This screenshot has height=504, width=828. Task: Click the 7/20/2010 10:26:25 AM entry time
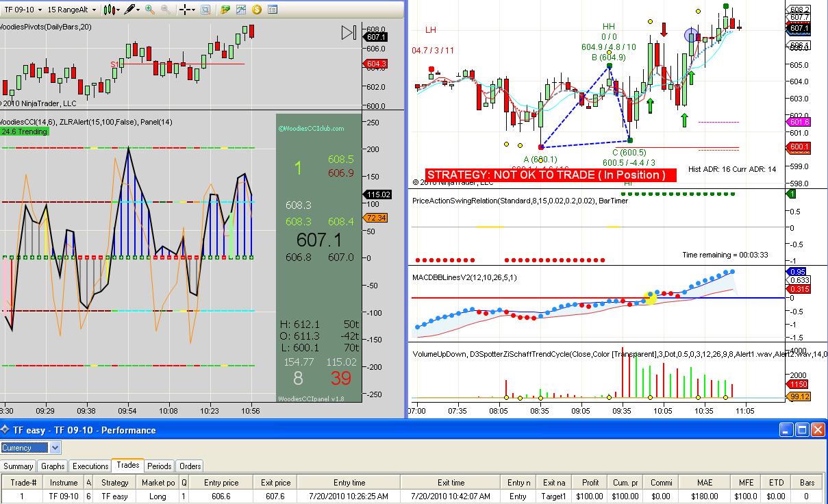[349, 496]
